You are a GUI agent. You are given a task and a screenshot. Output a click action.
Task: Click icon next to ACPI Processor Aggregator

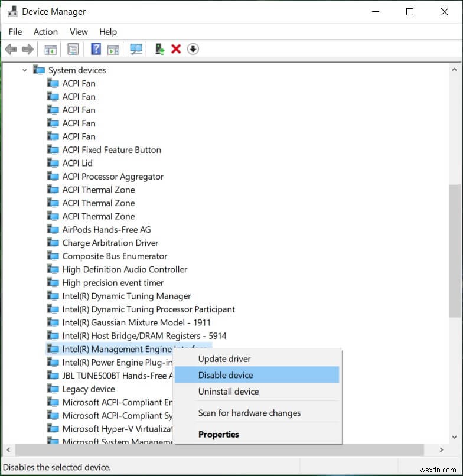(53, 177)
